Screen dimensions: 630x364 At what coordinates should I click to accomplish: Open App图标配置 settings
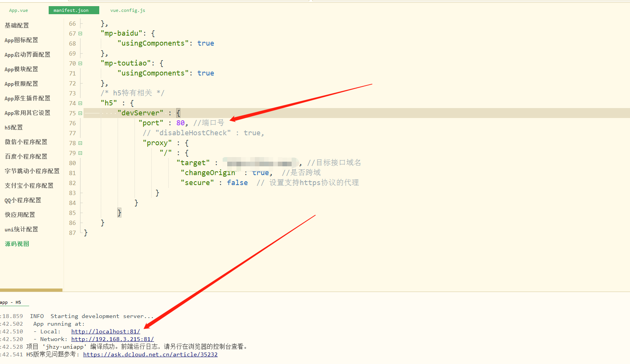point(21,40)
